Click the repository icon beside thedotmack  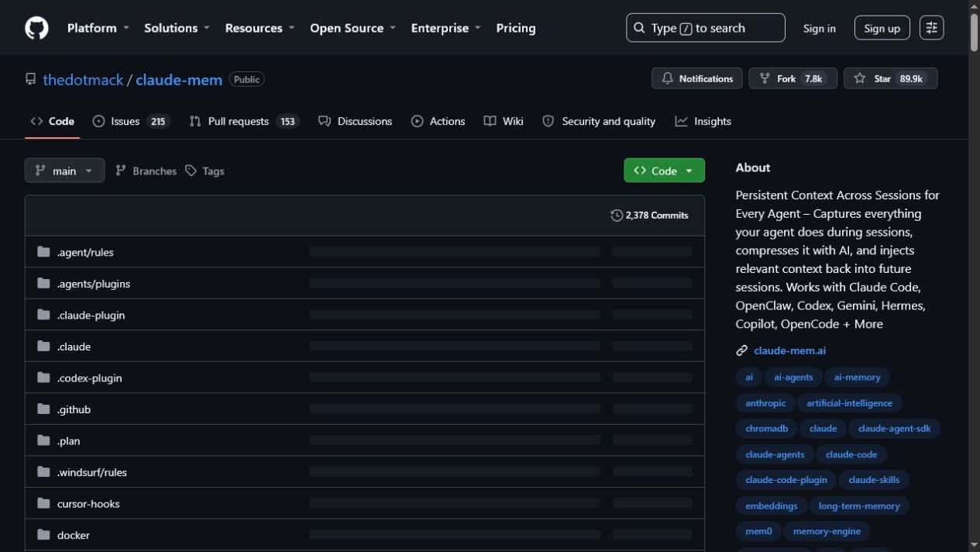point(31,79)
